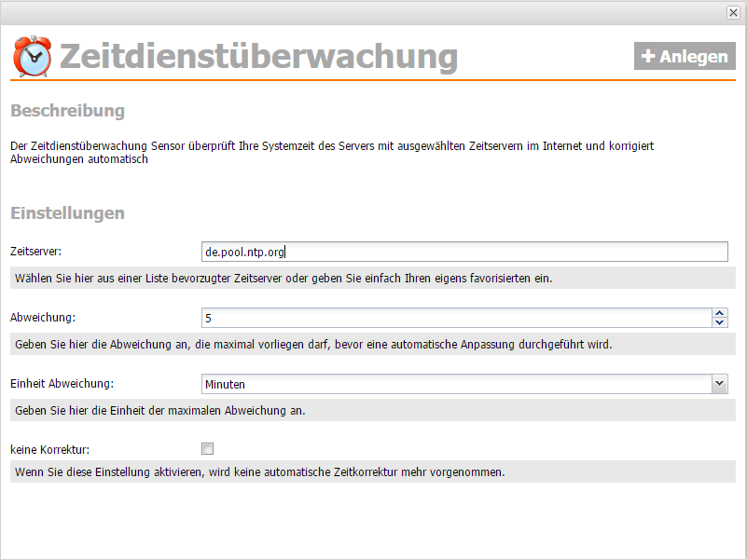
Task: Close the dialog with the X button
Action: pos(733,12)
